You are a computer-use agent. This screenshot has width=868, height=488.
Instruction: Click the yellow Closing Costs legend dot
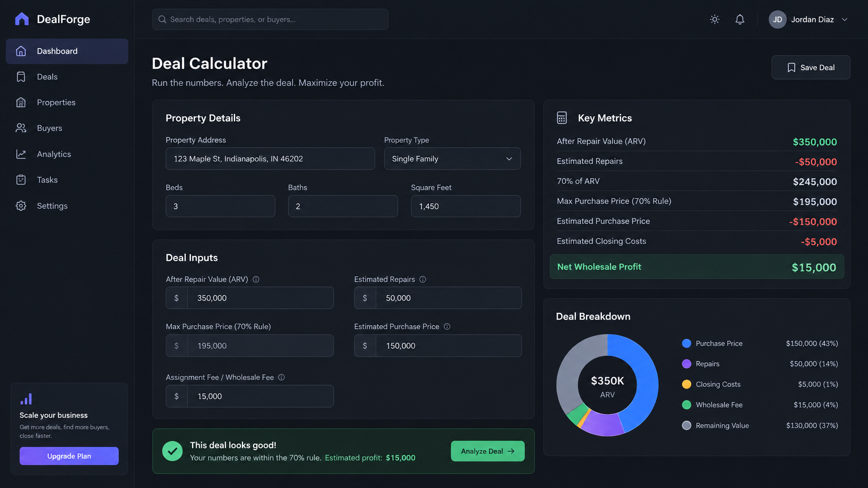[687, 384]
